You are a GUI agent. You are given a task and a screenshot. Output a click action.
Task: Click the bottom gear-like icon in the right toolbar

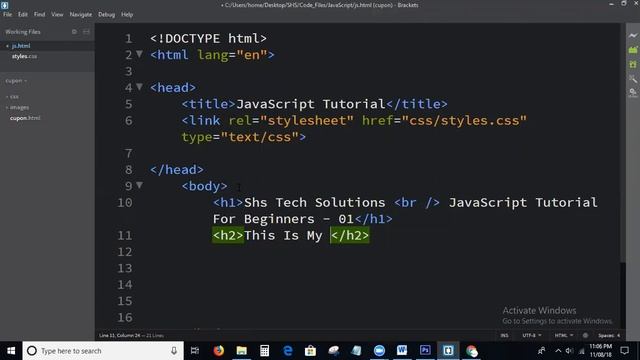tap(633, 93)
